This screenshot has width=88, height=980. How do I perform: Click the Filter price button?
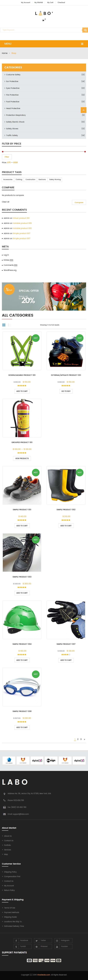[x=7, y=157]
